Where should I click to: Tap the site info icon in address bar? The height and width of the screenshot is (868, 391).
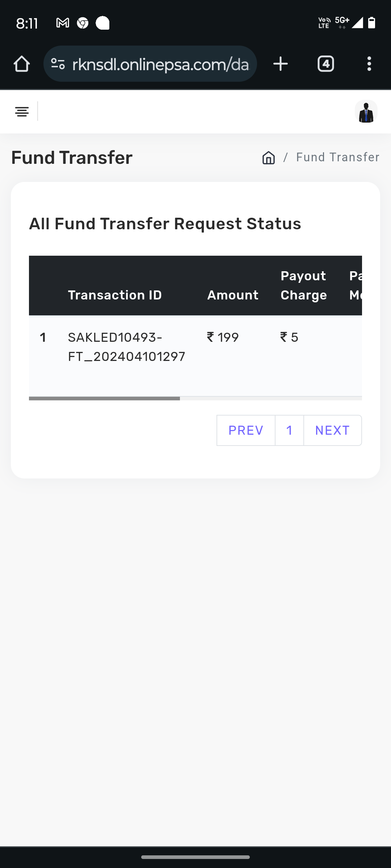[58, 64]
